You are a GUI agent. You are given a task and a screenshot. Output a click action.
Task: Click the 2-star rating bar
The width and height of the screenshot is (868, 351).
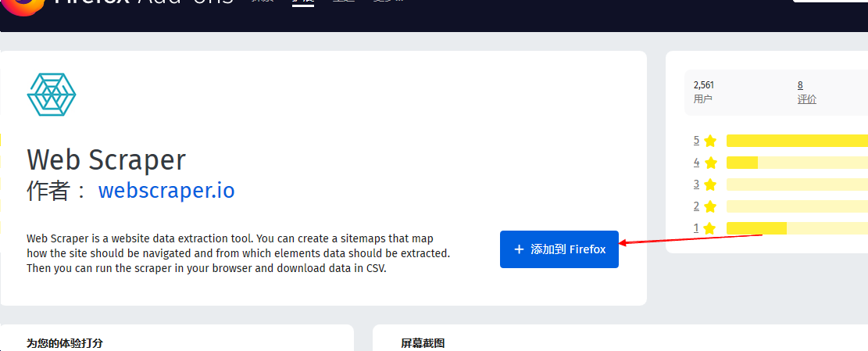(797, 206)
